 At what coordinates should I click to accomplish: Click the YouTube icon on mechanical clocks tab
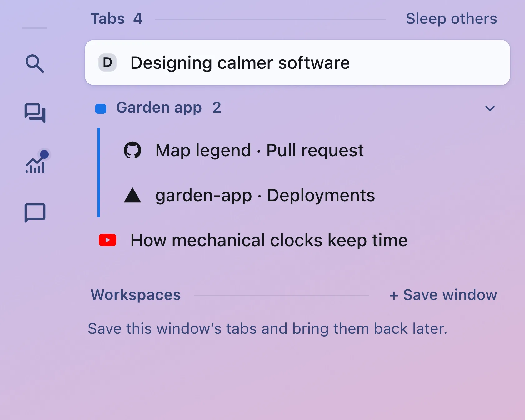click(107, 240)
